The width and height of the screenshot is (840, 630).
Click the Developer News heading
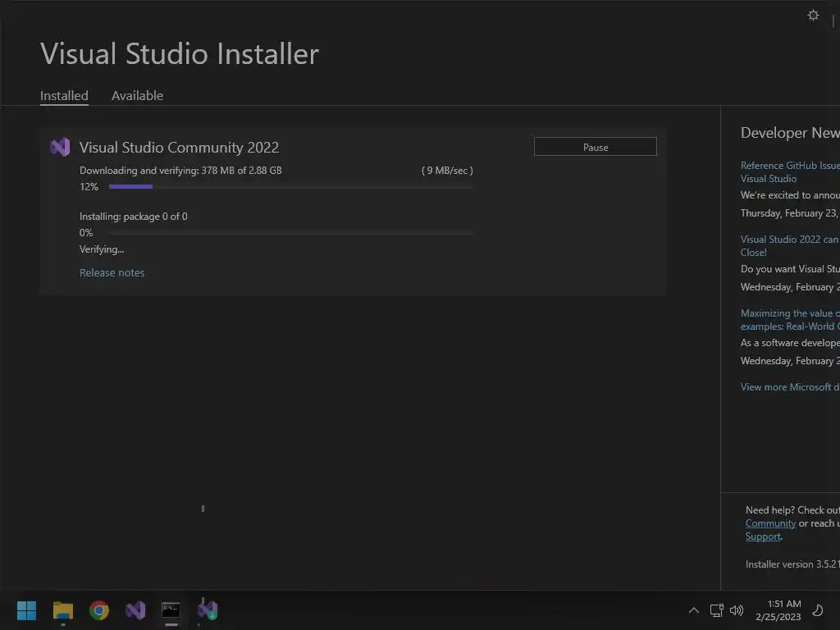790,132
